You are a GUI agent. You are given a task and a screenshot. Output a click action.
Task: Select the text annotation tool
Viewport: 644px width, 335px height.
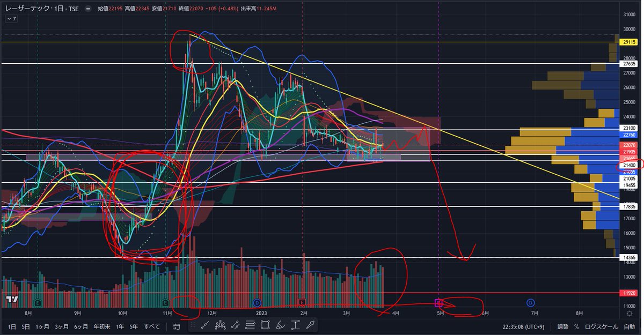295,325
